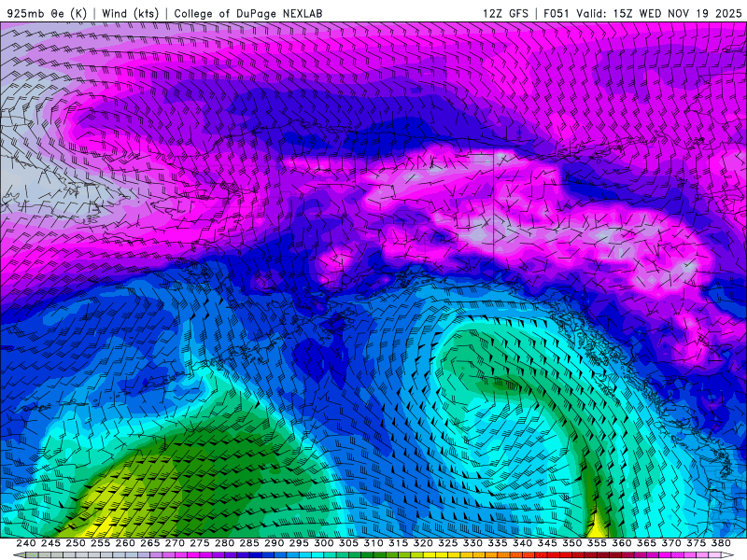Click the 370 value on color scale
This screenshot has height=560, width=747.
click(671, 543)
